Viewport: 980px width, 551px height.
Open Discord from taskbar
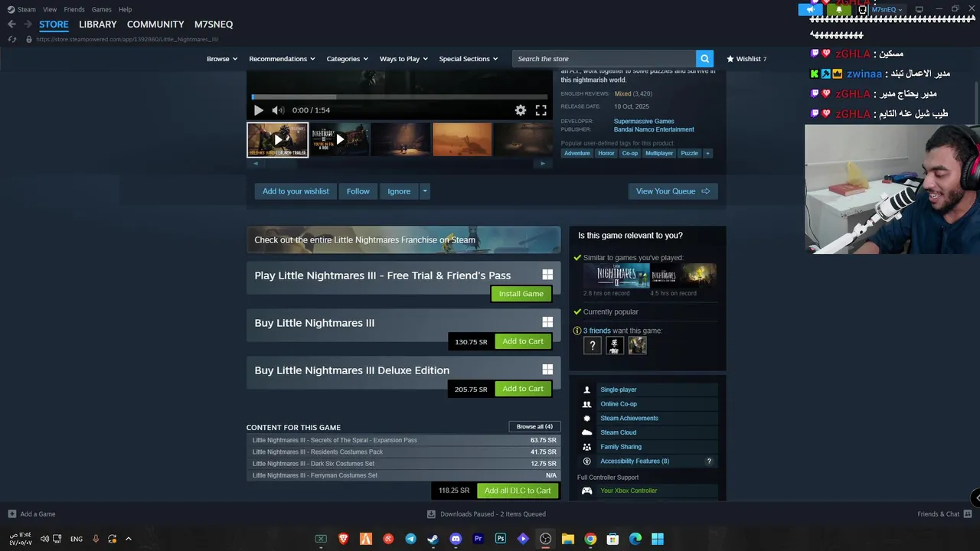tap(456, 539)
